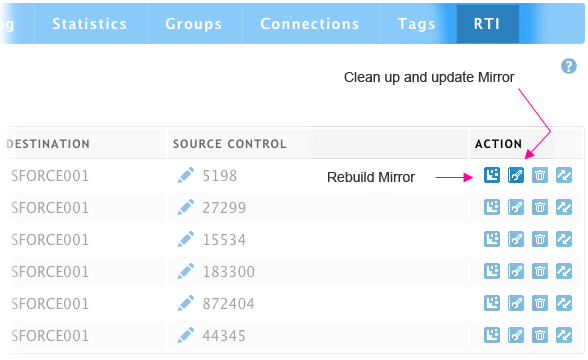This screenshot has height=360, width=588.
Task: Select the RTI tab
Action: click(x=487, y=24)
